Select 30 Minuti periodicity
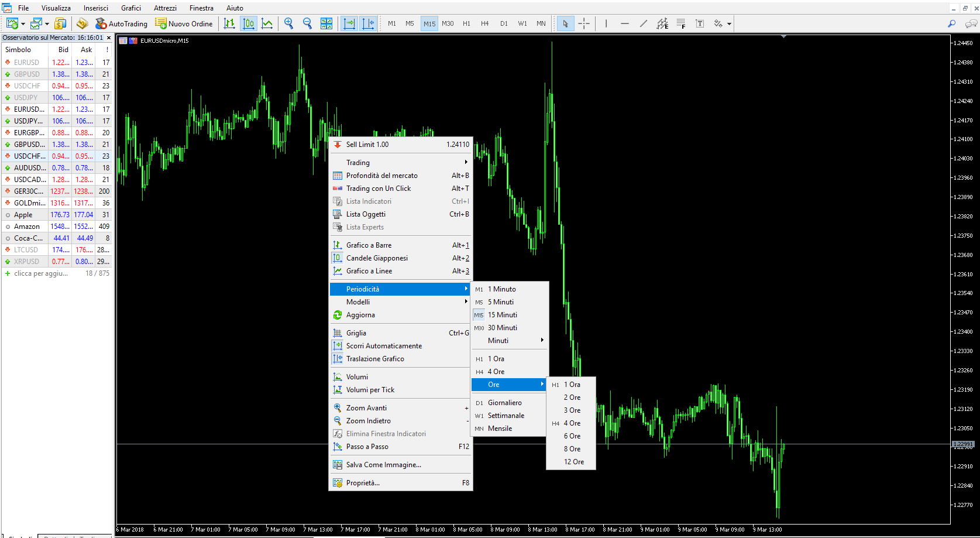980x538 pixels. [510, 328]
